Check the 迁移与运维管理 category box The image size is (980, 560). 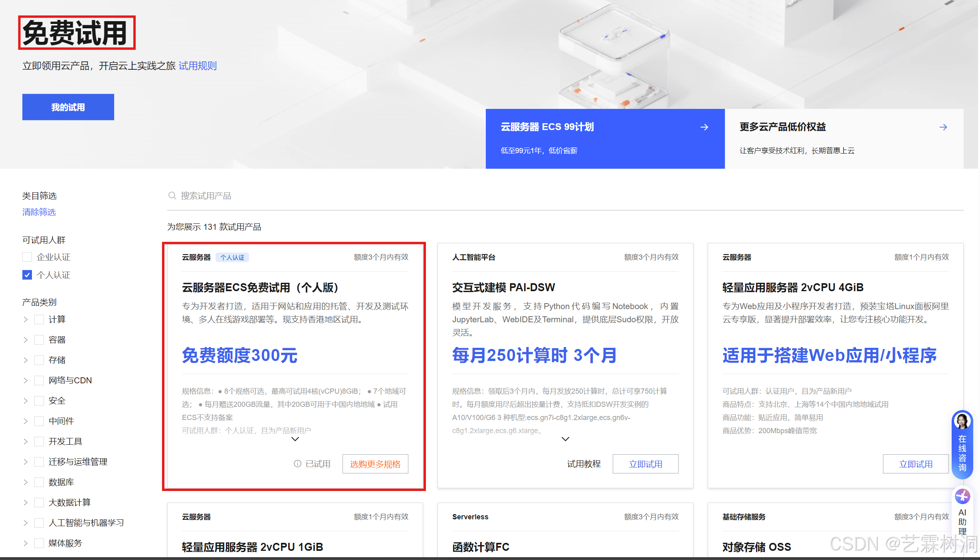click(x=39, y=461)
